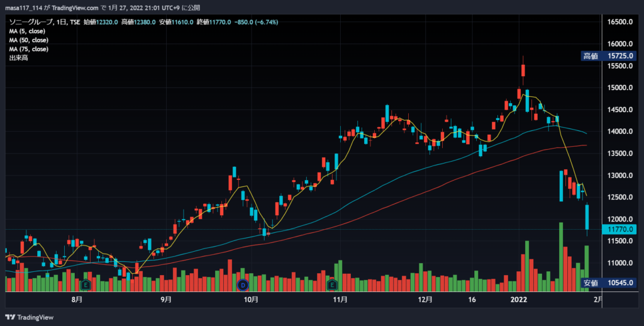Click the earnings E marker in early August
The width and height of the screenshot is (644, 326).
click(x=86, y=284)
